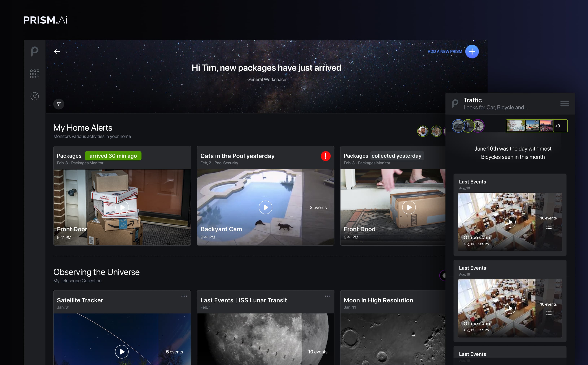The height and width of the screenshot is (365, 588).
Task: Play the Front Door packages video
Action: [x=122, y=207]
